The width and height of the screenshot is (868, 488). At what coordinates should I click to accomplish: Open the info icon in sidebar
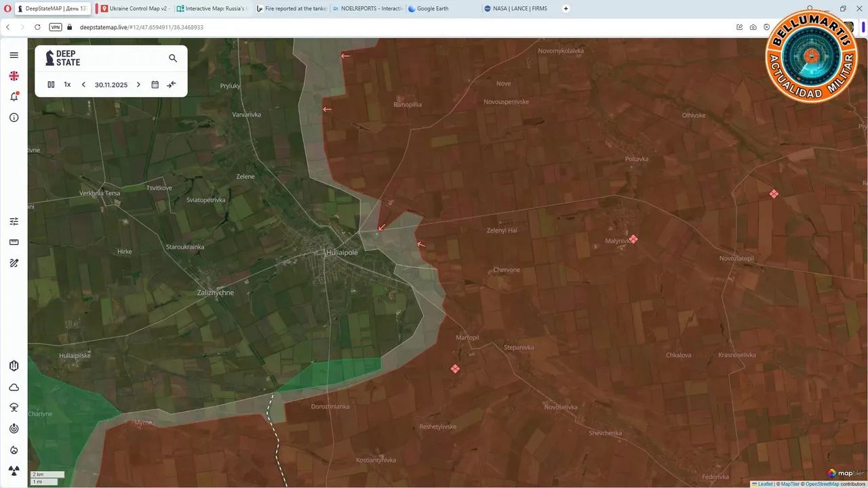tap(14, 117)
